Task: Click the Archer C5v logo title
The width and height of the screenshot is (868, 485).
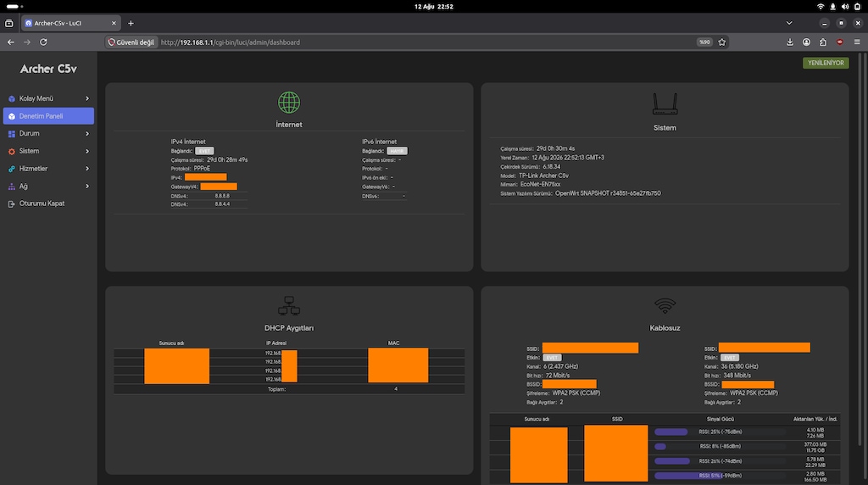Action: coord(48,69)
